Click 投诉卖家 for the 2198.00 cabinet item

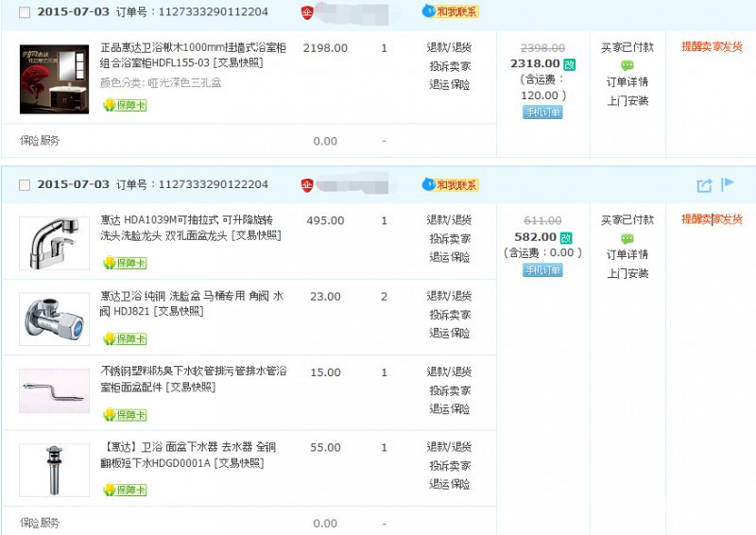pyautogui.click(x=449, y=66)
